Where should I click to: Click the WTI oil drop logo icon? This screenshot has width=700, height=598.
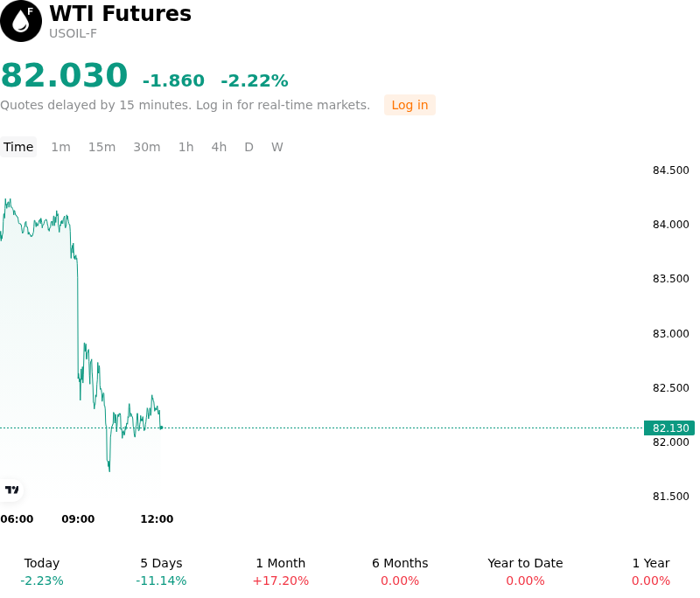pos(20,21)
